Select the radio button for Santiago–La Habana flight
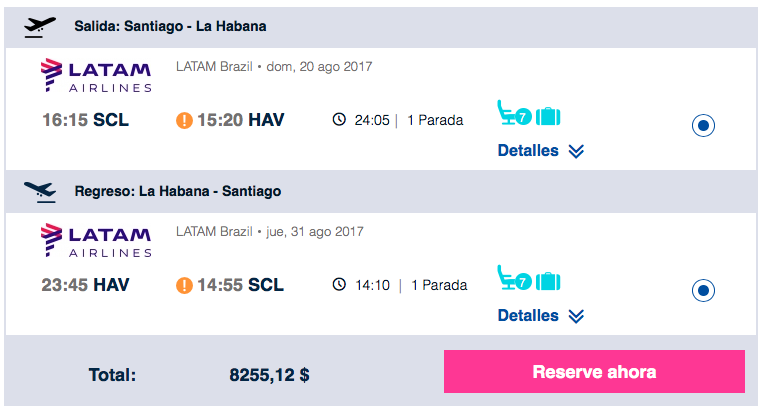763x413 pixels. [x=703, y=126]
